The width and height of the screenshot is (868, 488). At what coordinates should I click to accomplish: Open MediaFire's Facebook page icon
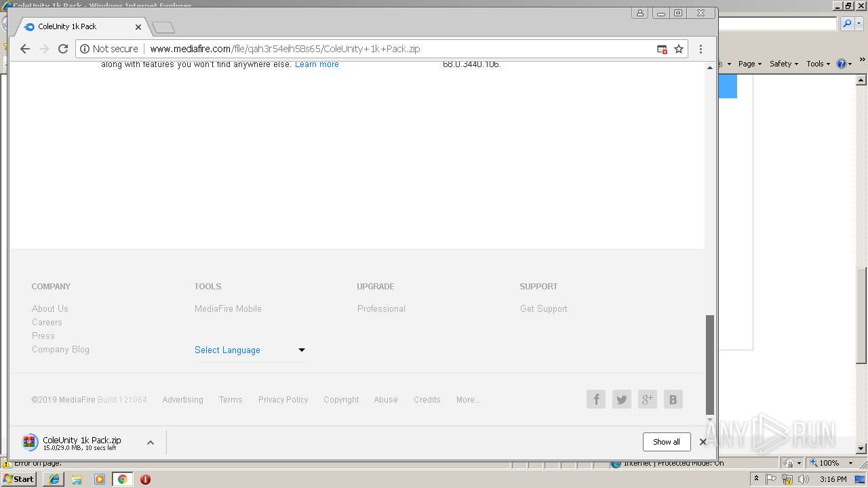pos(596,399)
